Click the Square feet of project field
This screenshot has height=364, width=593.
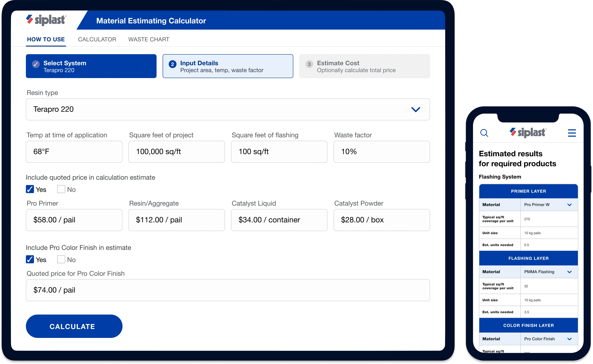pos(177,152)
